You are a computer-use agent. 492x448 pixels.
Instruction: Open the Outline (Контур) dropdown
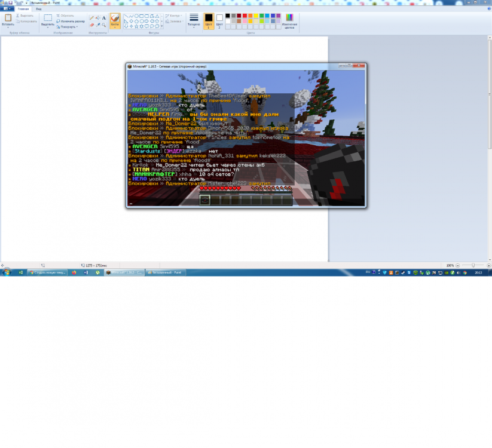click(x=174, y=16)
